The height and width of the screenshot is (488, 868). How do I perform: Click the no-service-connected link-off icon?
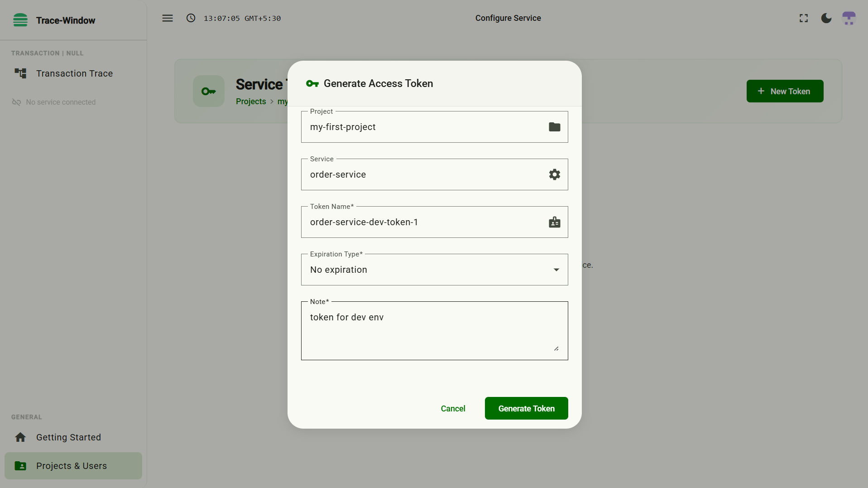pos(16,102)
